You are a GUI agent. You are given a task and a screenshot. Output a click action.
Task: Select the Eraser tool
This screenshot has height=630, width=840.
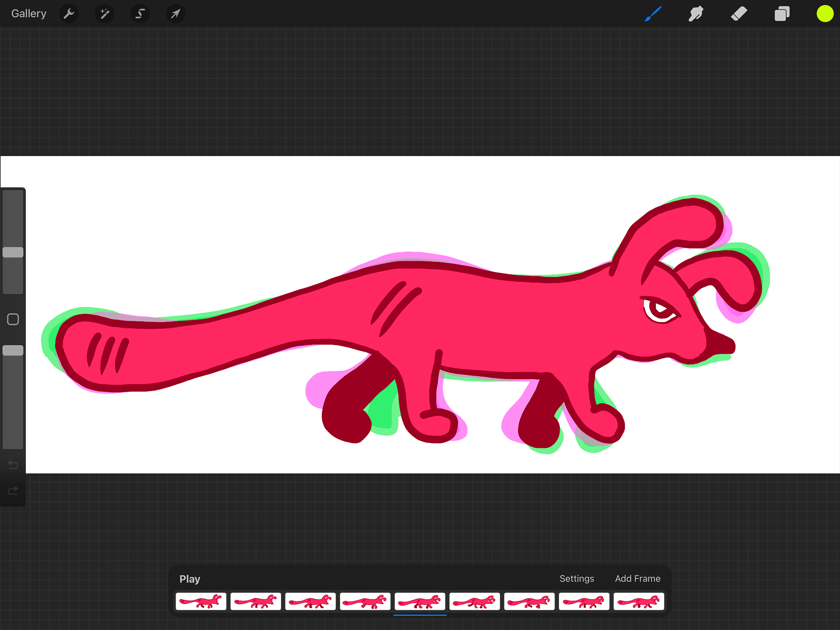(x=739, y=14)
